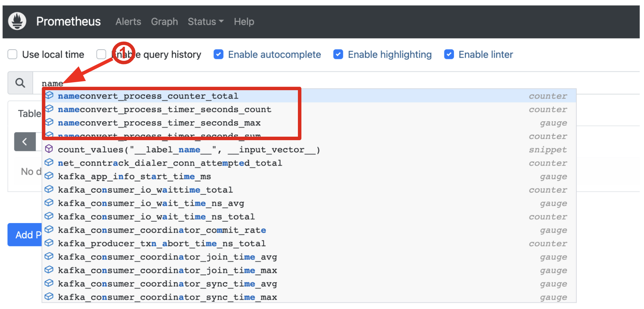This screenshot has width=644, height=309.
Task: Click cube icon beside kafka_producer_txn_abort_time_ns_total
Action: [x=49, y=243]
